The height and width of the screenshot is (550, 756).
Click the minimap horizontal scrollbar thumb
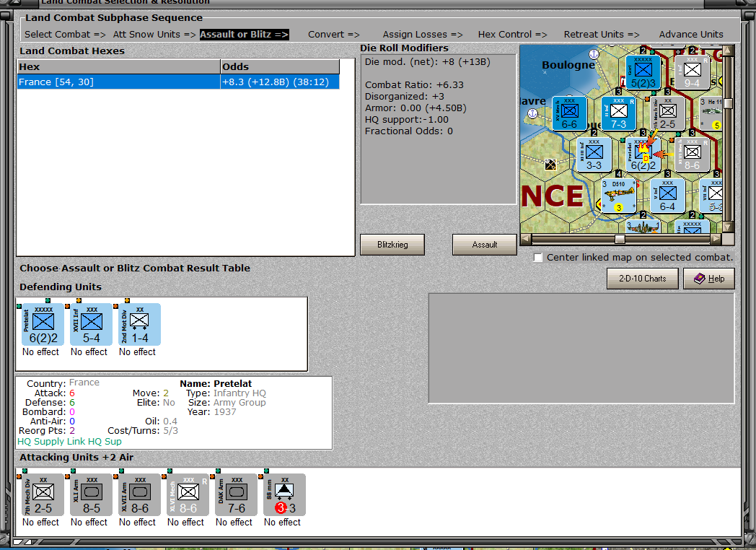tap(620, 240)
